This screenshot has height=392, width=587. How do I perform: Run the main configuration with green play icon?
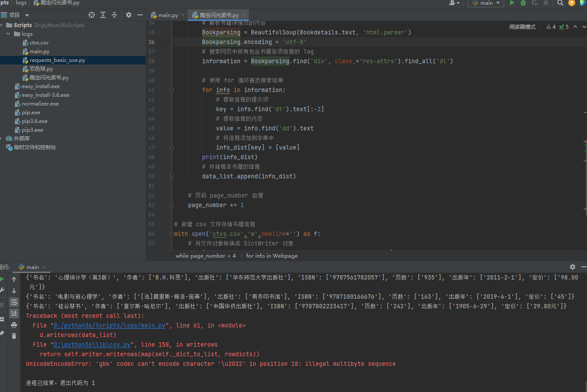(512, 3)
